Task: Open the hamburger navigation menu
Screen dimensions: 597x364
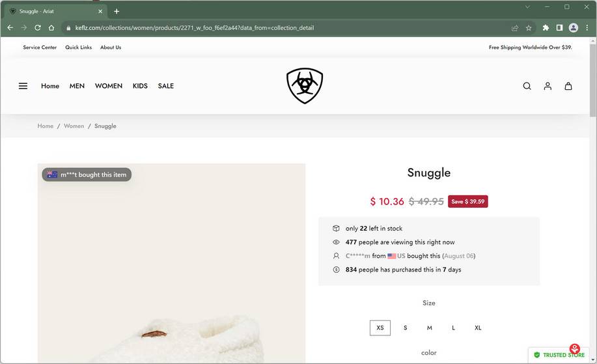Action: (23, 86)
